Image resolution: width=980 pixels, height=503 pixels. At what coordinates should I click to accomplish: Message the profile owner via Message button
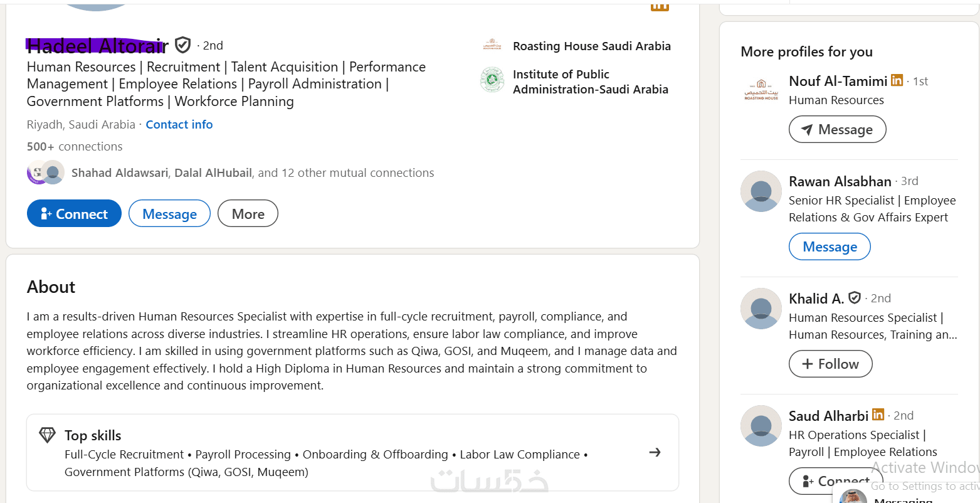[169, 214]
